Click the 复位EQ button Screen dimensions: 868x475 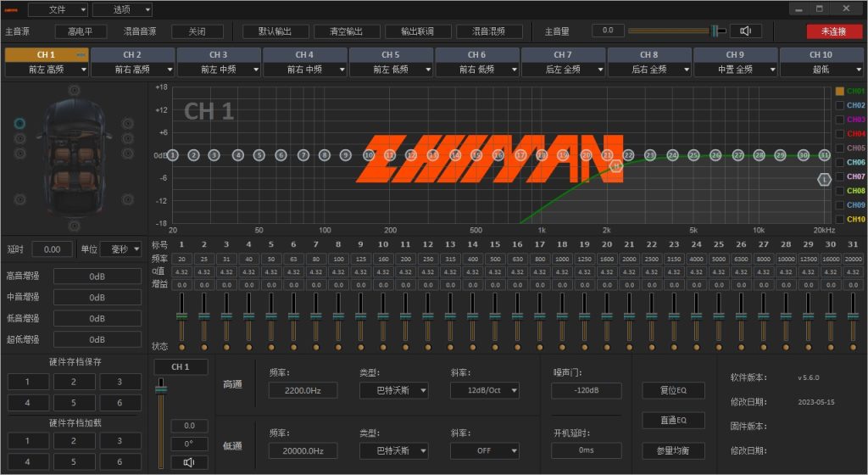click(674, 390)
